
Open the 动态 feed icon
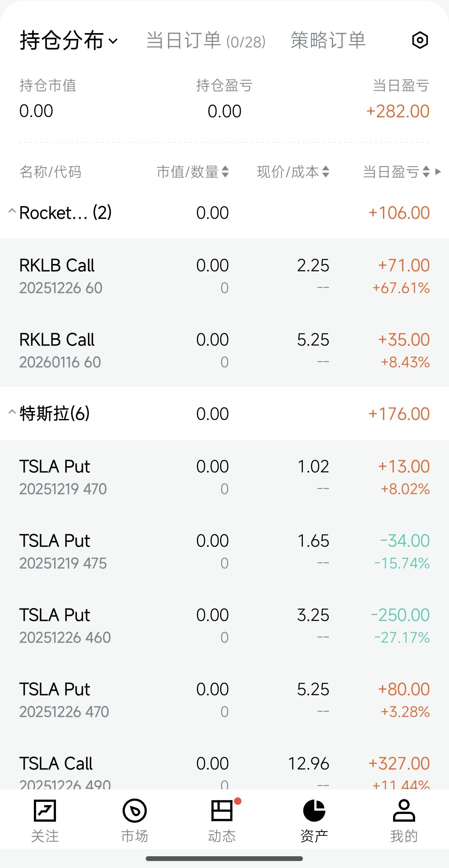pos(222,811)
